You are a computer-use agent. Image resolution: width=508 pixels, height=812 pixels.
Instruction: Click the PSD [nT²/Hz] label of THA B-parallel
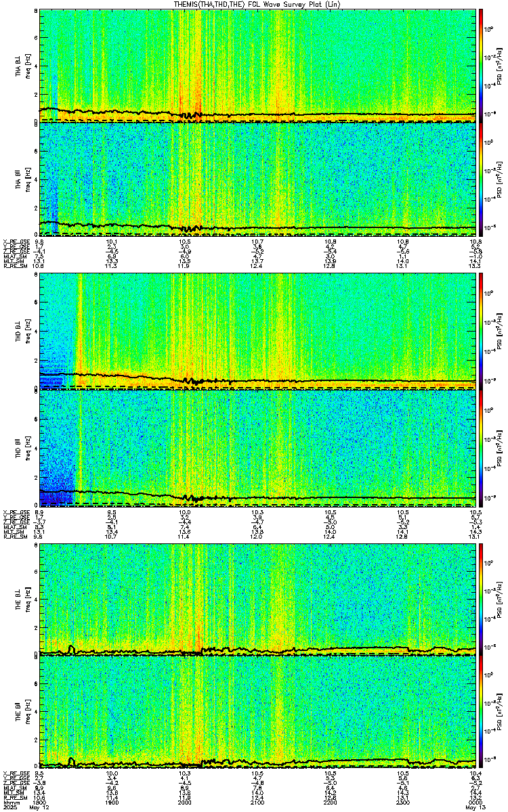[x=500, y=179]
